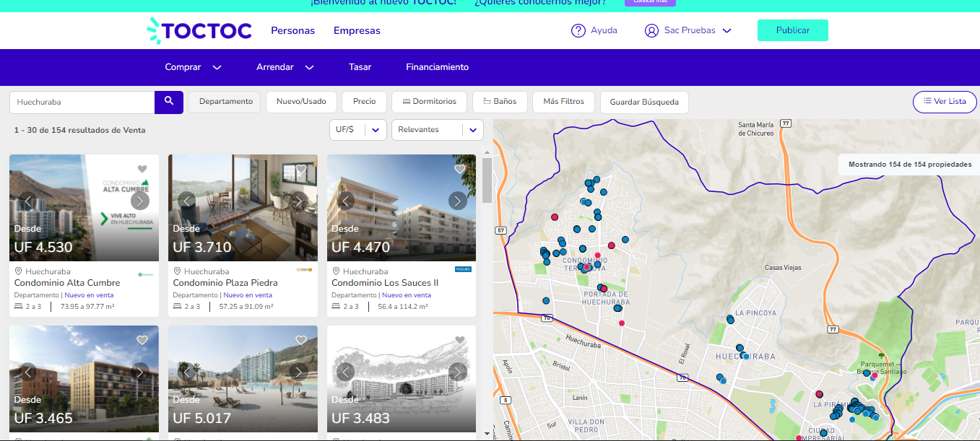This screenshot has height=441, width=980.
Task: Click the Publicar button
Action: pyautogui.click(x=793, y=30)
